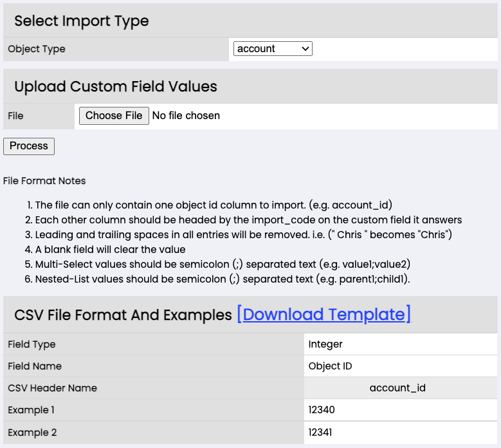
Task: Click the 'CSV Header Name' row label
Action: click(52, 388)
